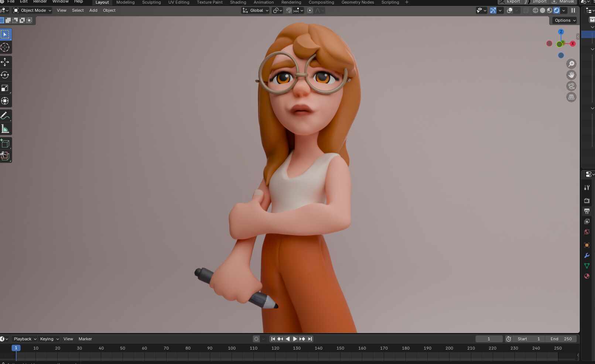Toggle viewport gizmos display
The width and height of the screenshot is (595, 364).
click(x=493, y=10)
